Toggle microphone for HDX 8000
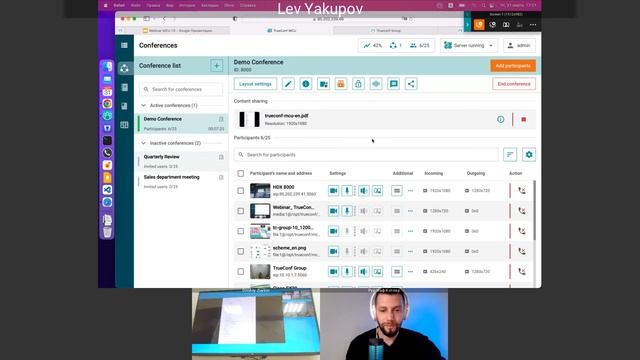The width and height of the screenshot is (640, 360). (x=347, y=191)
